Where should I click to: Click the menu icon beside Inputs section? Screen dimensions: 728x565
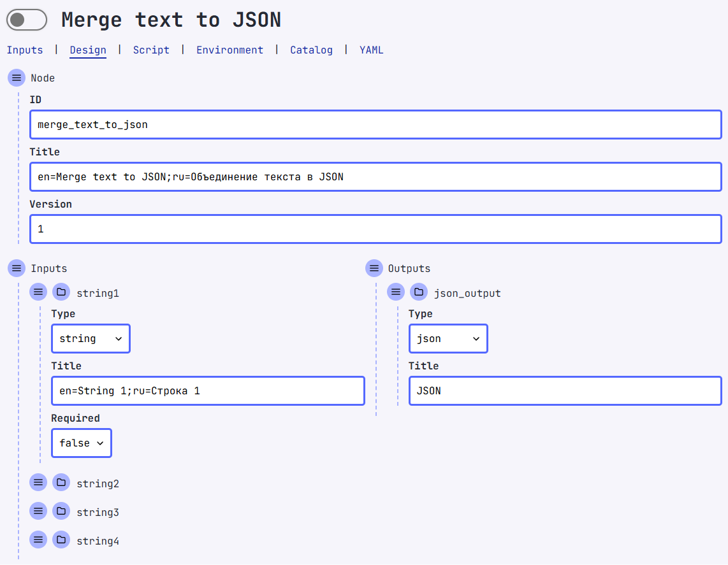[x=17, y=268]
